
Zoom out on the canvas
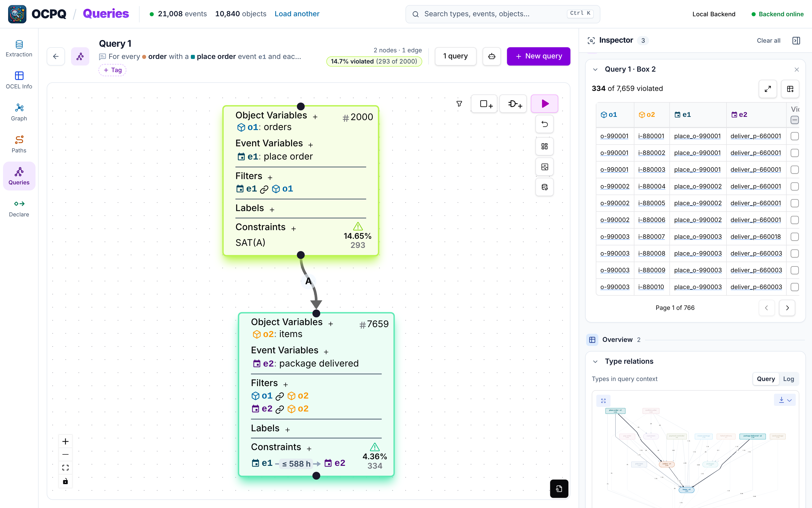65,455
